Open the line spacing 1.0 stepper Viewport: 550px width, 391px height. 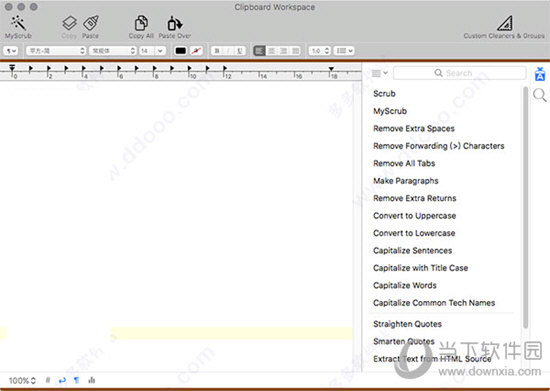pos(320,51)
